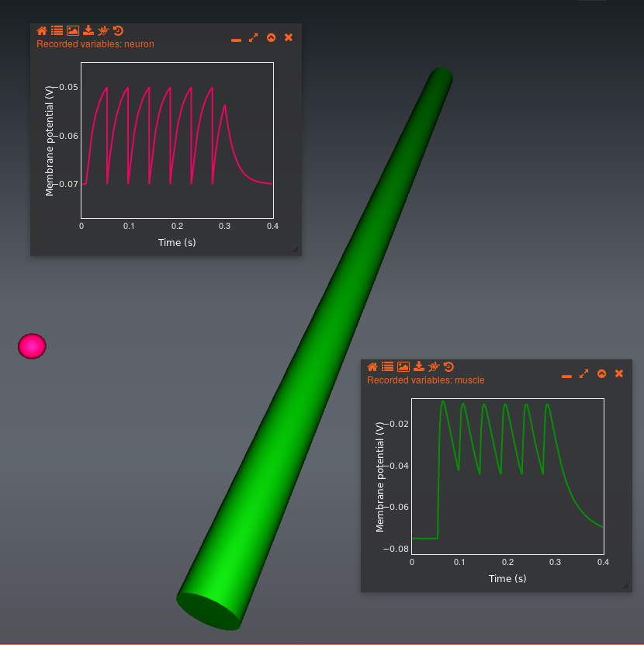Expand neuron widget to full size
644x645 pixels.
(253, 38)
